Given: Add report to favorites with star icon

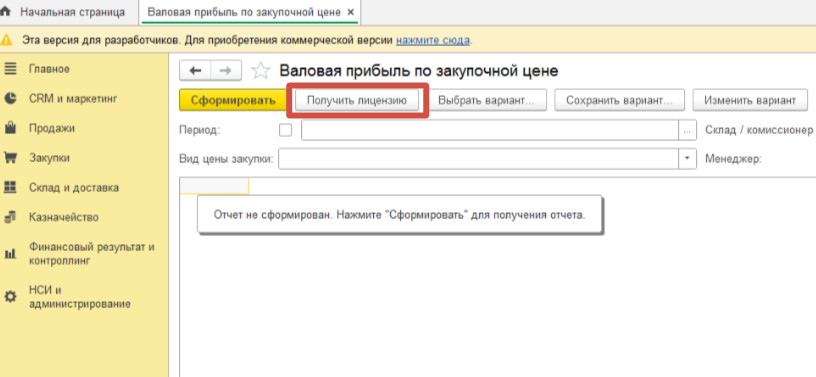Looking at the screenshot, I should tap(260, 71).
